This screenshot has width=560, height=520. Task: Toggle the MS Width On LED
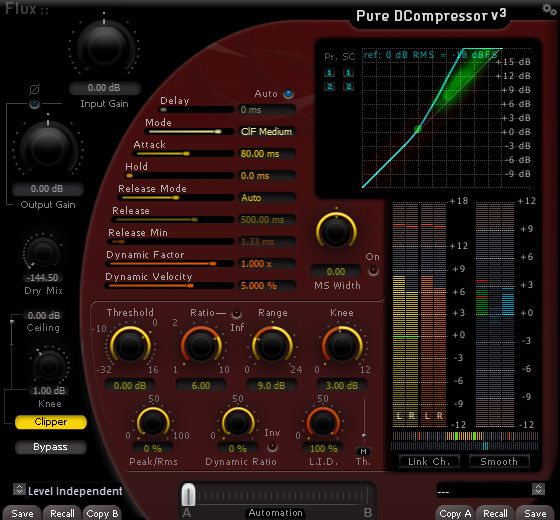click(x=373, y=271)
